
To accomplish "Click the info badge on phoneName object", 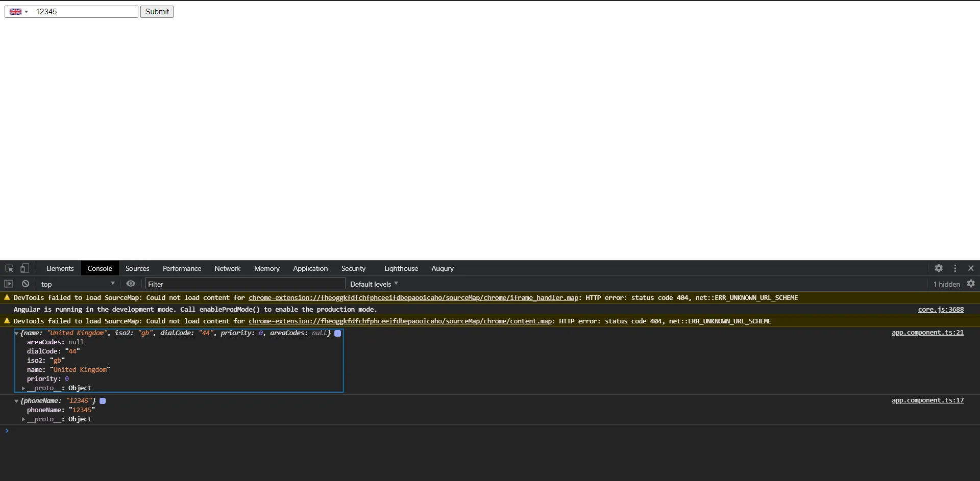I will [103, 401].
